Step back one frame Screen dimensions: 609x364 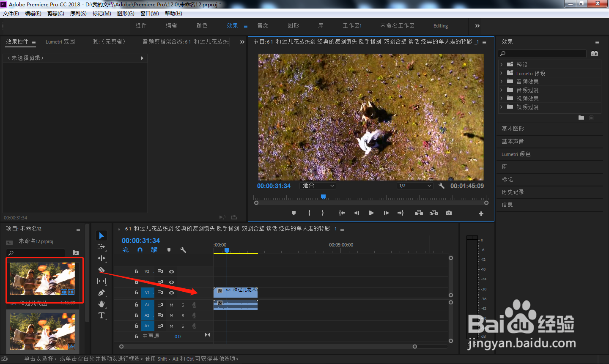pos(357,213)
